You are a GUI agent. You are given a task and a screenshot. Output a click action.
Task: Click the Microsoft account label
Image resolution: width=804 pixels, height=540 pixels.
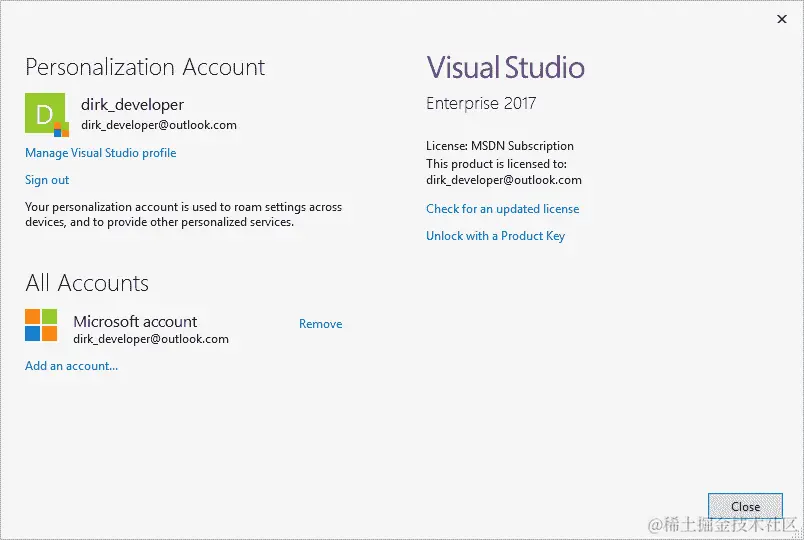click(135, 322)
